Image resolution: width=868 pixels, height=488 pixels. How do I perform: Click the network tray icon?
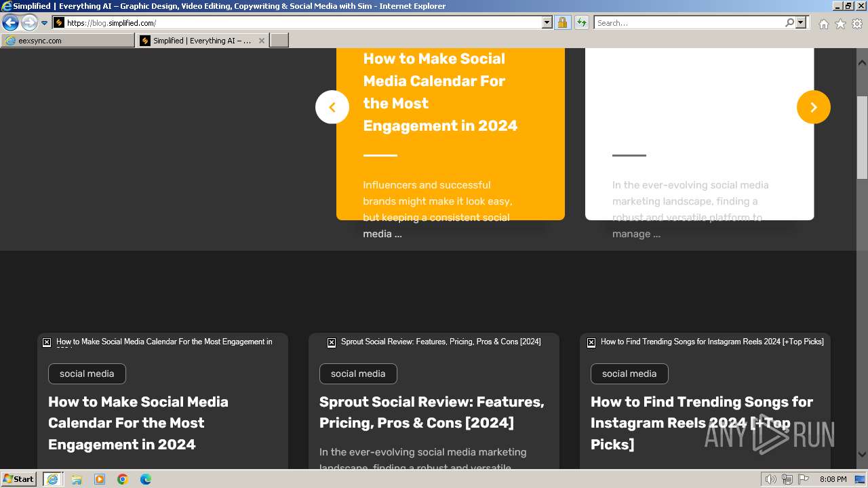[787, 479]
